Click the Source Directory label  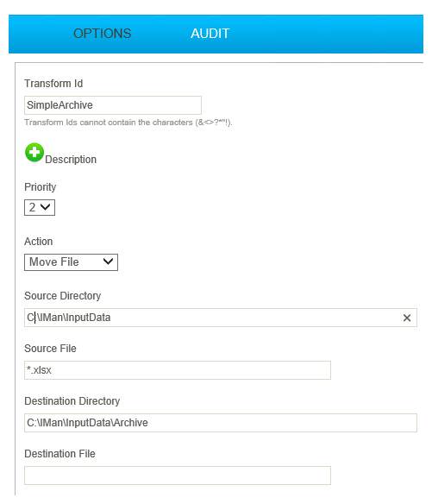pos(63,296)
